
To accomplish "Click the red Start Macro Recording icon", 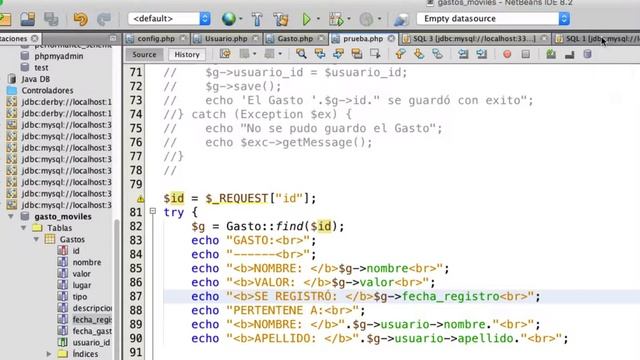I will point(507,54).
